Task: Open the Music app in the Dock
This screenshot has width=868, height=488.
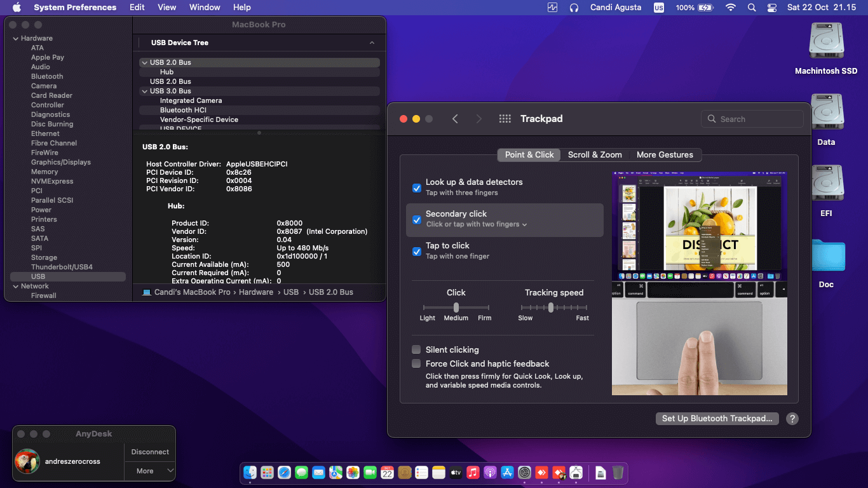Action: coord(473,473)
